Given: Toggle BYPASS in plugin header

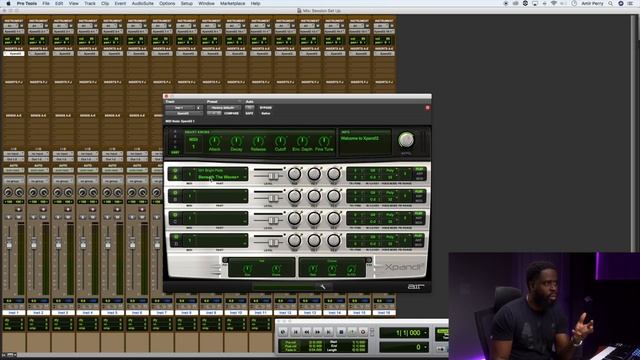Looking at the screenshot, I should [266, 108].
